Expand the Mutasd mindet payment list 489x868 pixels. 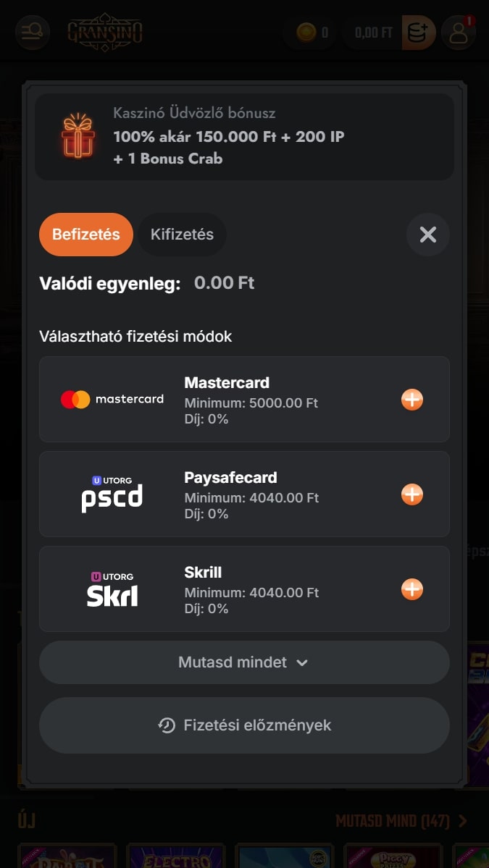pyautogui.click(x=244, y=662)
